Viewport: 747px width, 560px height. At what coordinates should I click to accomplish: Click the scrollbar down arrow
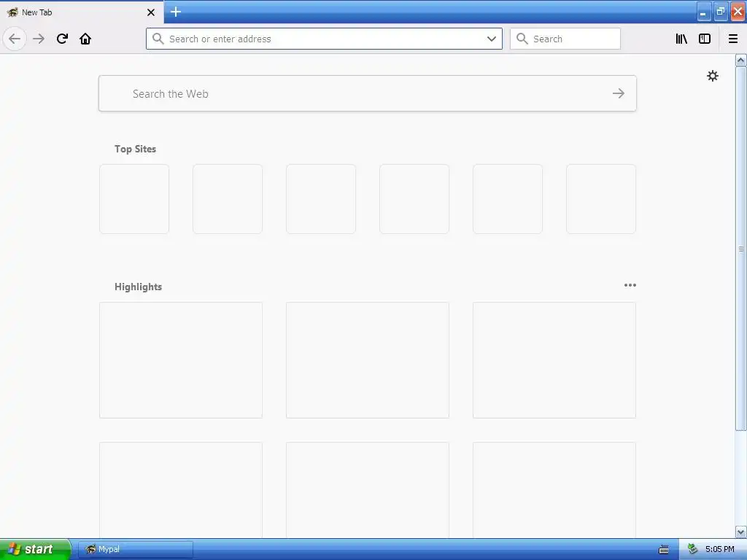coord(740,532)
